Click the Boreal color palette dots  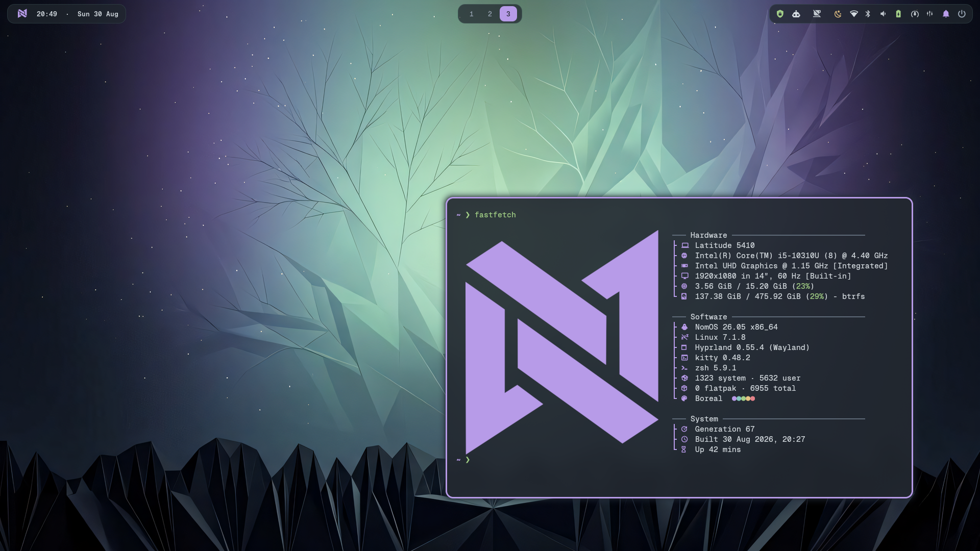point(743,398)
